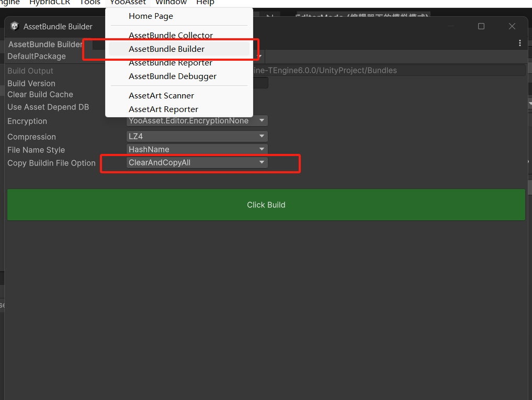Click the Encryption label
The image size is (532, 400).
point(27,121)
